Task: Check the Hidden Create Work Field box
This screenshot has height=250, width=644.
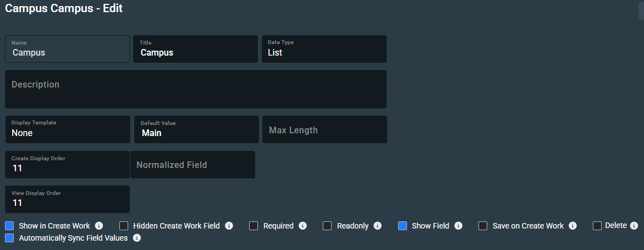Action: pos(124,226)
